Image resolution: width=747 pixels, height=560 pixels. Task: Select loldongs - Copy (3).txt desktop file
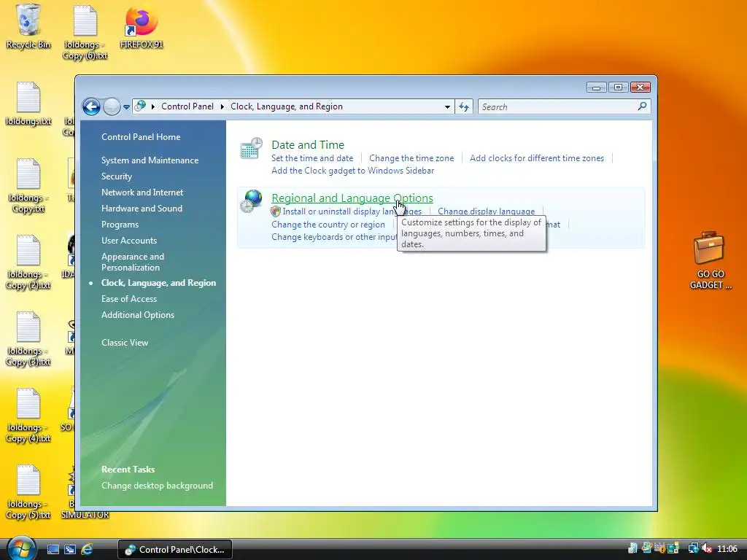click(28, 339)
